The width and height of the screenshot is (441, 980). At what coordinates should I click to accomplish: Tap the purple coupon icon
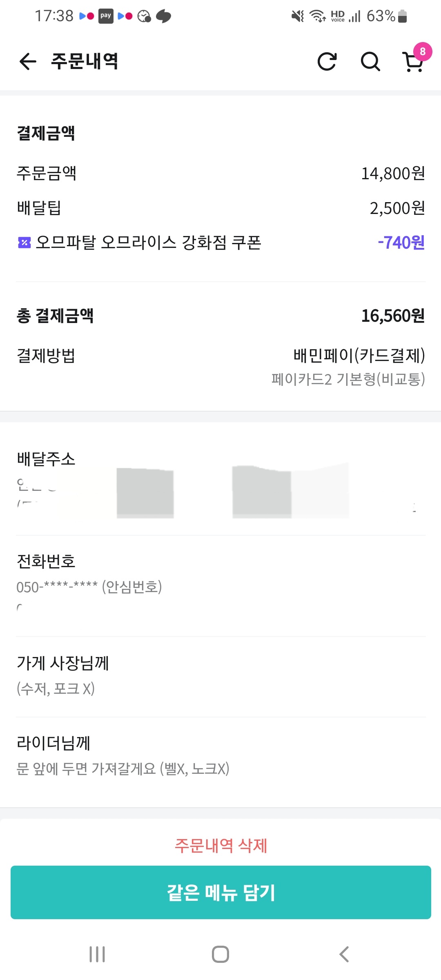click(24, 243)
